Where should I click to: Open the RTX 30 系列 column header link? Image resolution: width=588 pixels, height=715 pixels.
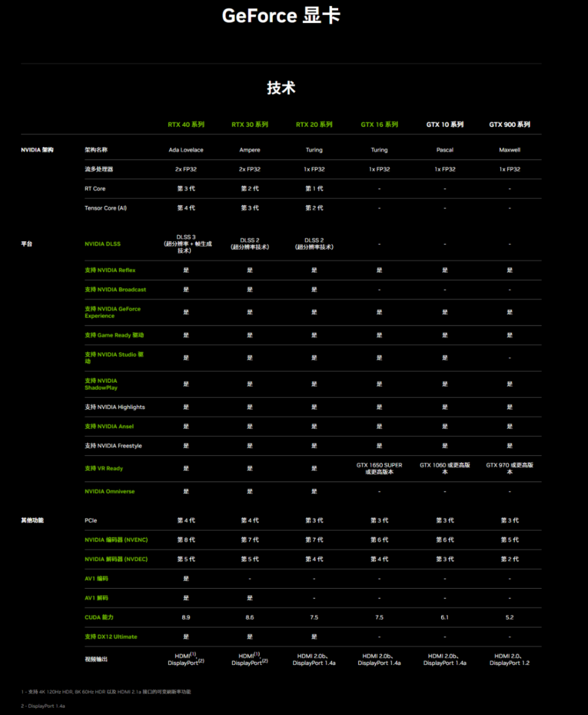coord(250,125)
